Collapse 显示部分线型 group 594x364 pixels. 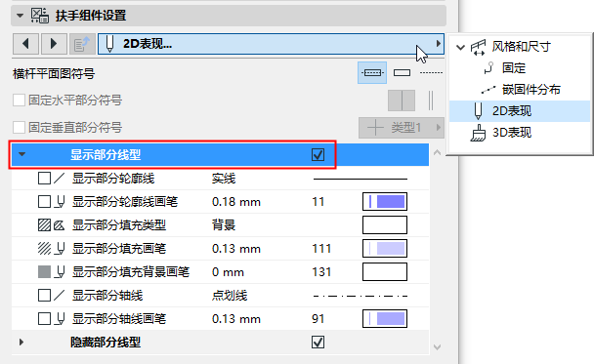click(x=21, y=154)
